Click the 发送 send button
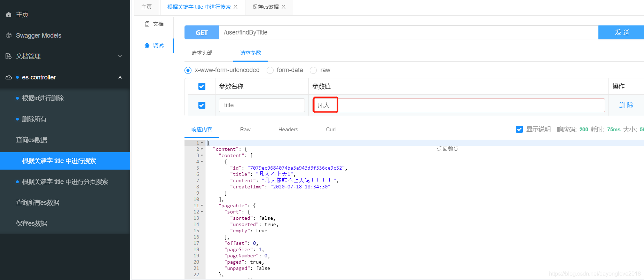The image size is (644, 280). point(621,32)
